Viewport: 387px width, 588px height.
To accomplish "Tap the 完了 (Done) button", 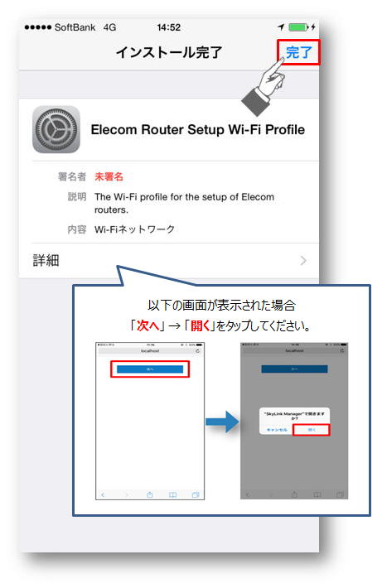I will (x=299, y=52).
